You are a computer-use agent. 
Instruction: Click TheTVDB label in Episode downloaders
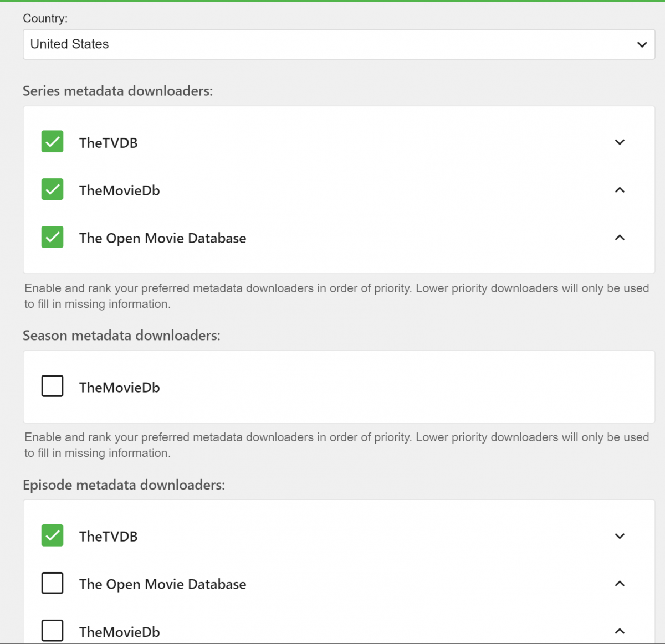pos(108,537)
